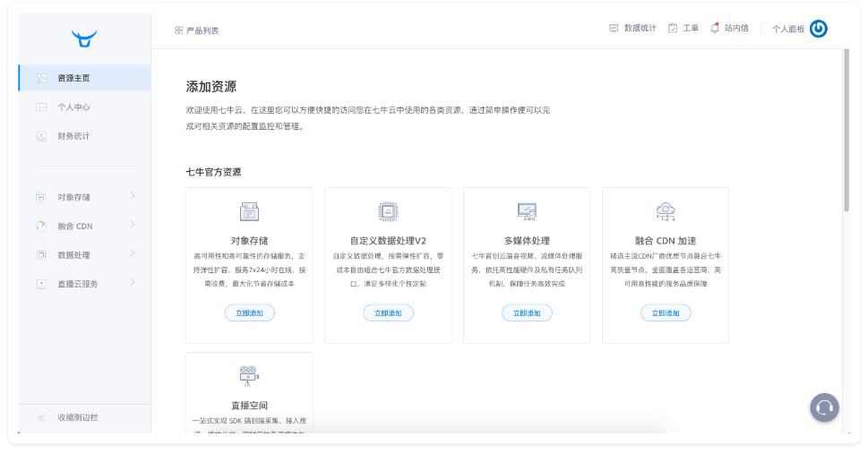The image size is (868, 454).
Task: Click 立即添加 under 对象存储
Action: [250, 313]
